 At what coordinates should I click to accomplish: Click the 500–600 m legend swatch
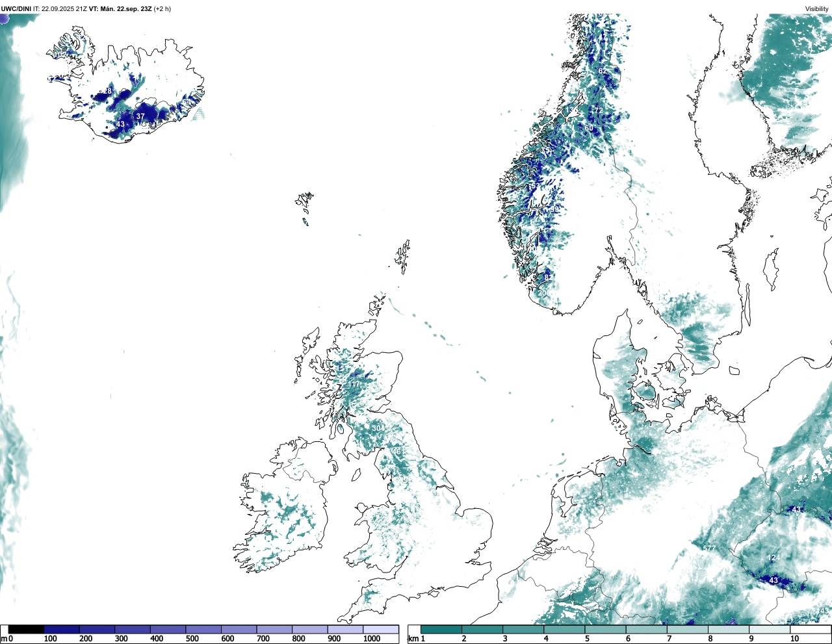tap(203, 629)
